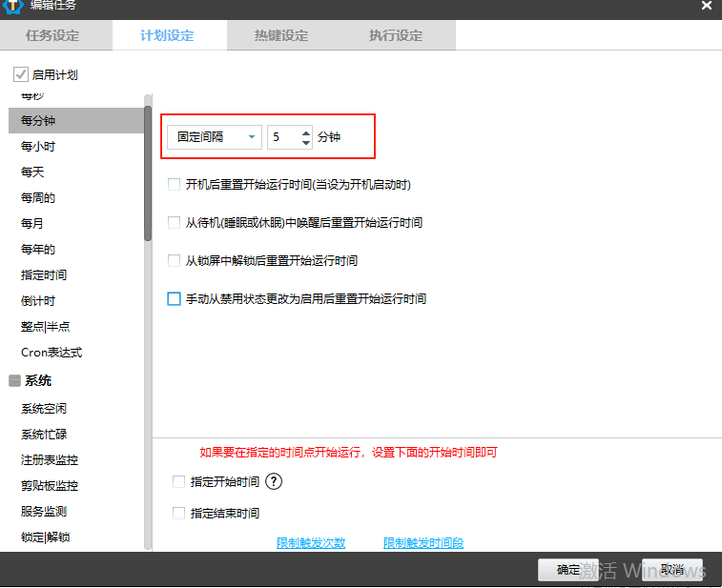
Task: Open the 限制触发次数 link
Action: click(311, 543)
